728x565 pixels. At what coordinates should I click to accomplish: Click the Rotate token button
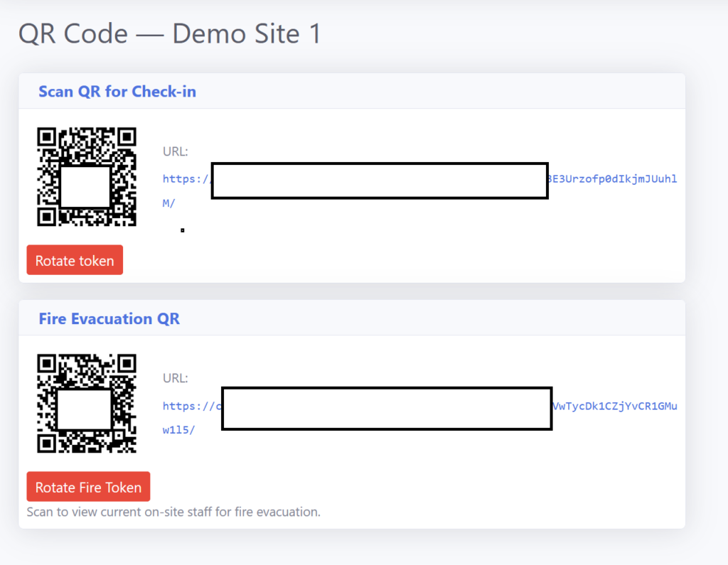(x=75, y=260)
